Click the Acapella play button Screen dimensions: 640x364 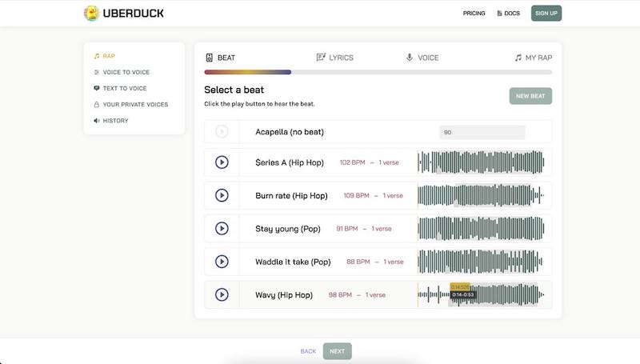pyautogui.click(x=222, y=132)
